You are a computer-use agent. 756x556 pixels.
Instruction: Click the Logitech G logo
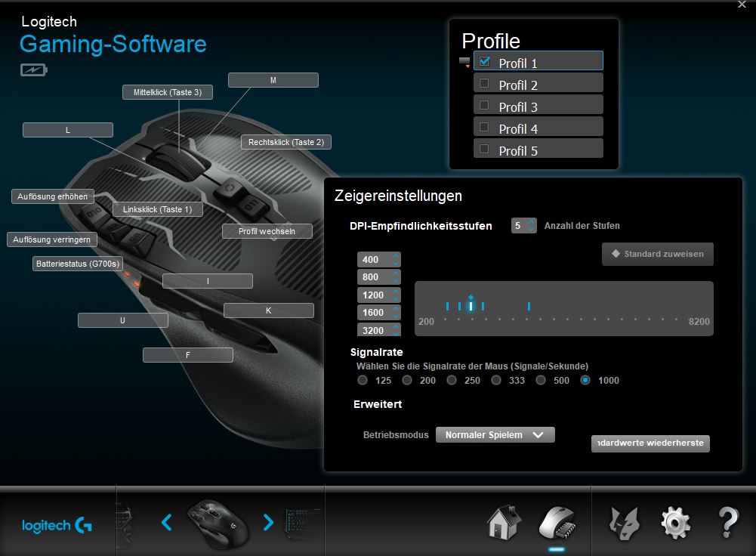(x=57, y=525)
